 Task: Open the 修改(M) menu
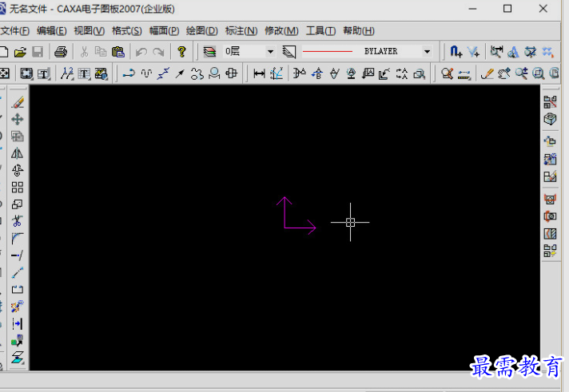coord(281,31)
